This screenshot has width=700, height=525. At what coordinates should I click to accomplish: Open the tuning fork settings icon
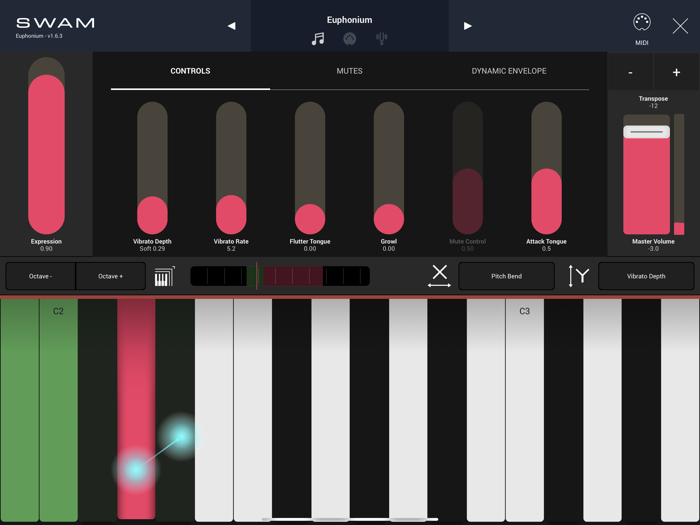pos(381,39)
